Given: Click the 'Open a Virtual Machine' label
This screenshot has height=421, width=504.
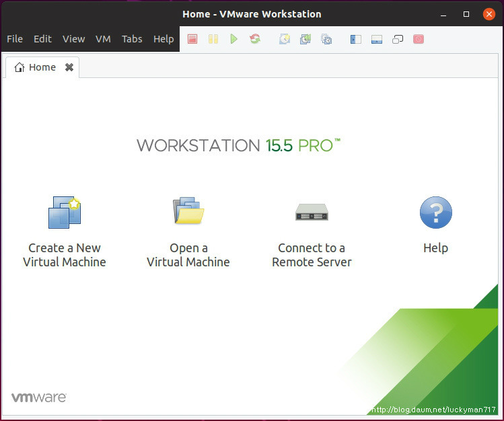Looking at the screenshot, I should [x=188, y=255].
